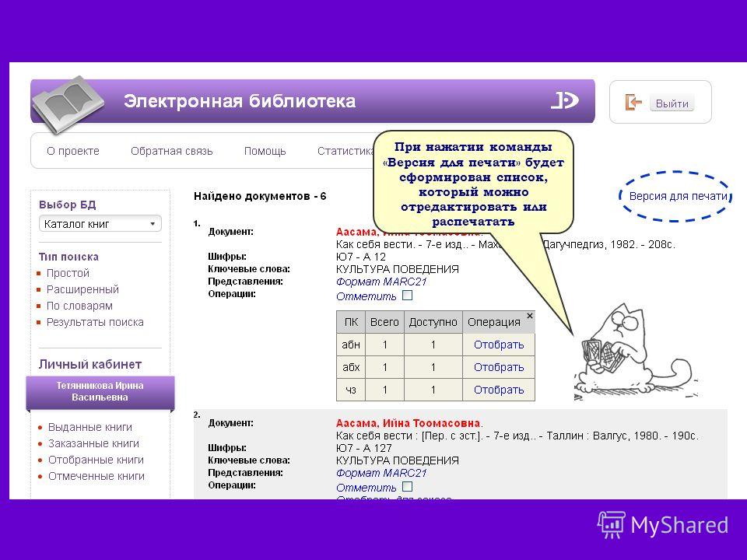Click the open book logo icon
747x560 pixels.
(x=68, y=103)
